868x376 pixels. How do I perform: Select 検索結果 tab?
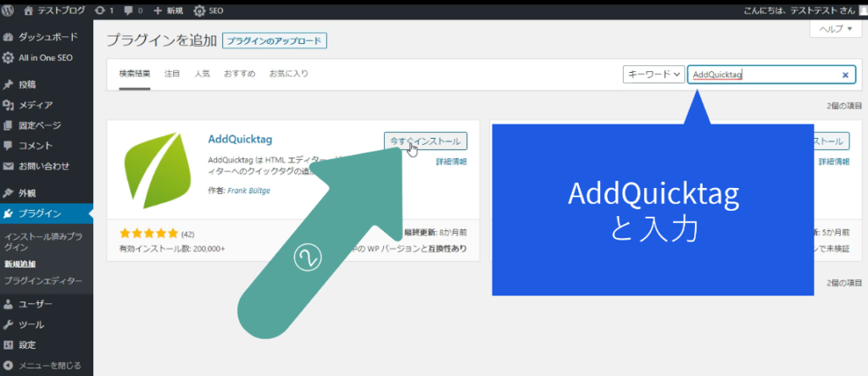135,74
